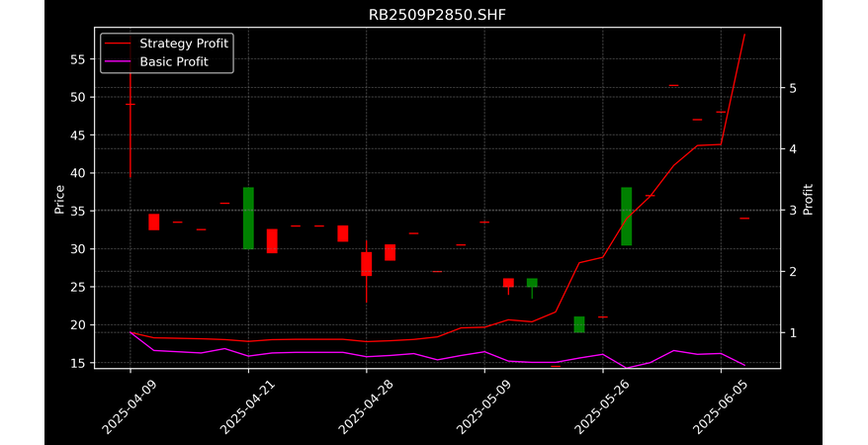Click the red Strategy Profit legend line sample
Viewport: 868px width, 445px height.
click(118, 44)
